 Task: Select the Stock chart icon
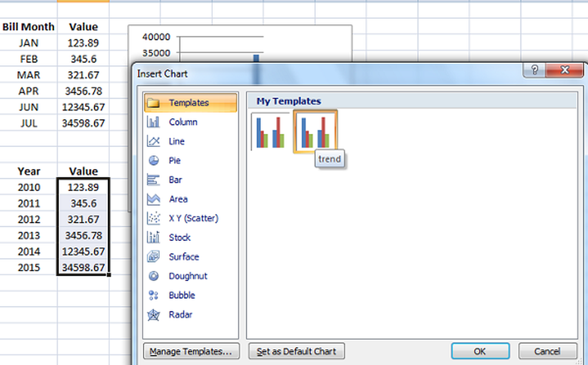coord(154,237)
